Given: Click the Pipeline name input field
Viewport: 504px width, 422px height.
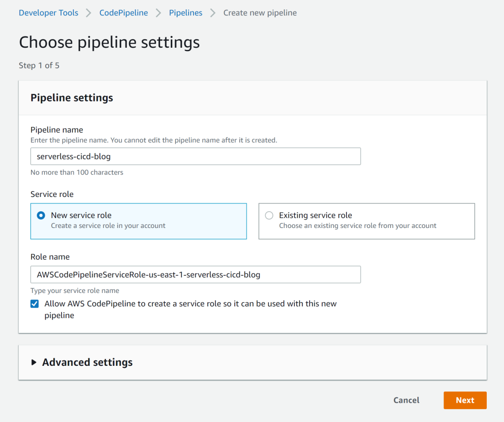Looking at the screenshot, I should [195, 156].
